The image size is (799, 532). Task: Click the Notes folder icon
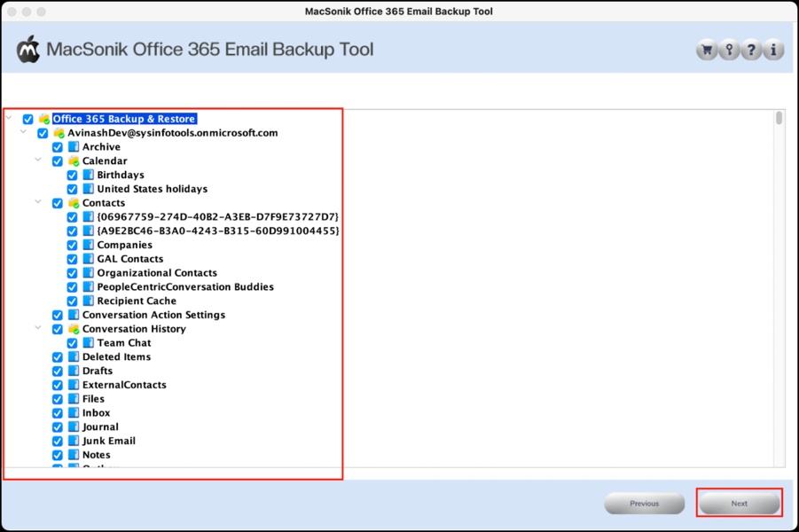click(x=74, y=455)
